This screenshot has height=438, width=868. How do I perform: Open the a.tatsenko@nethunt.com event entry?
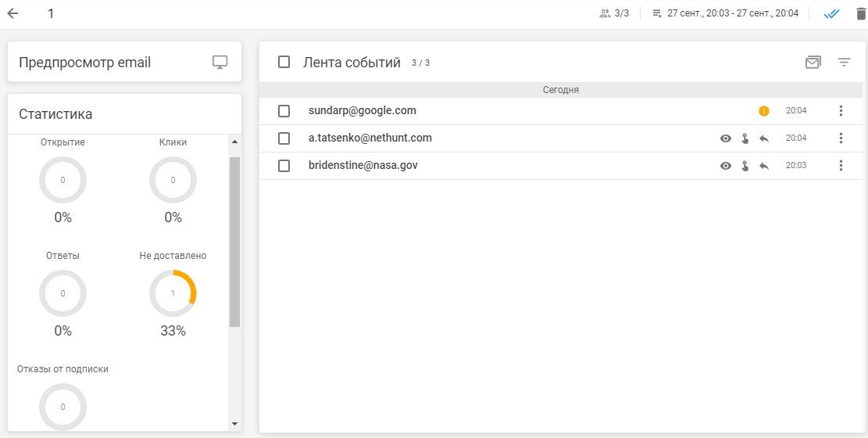click(x=561, y=138)
